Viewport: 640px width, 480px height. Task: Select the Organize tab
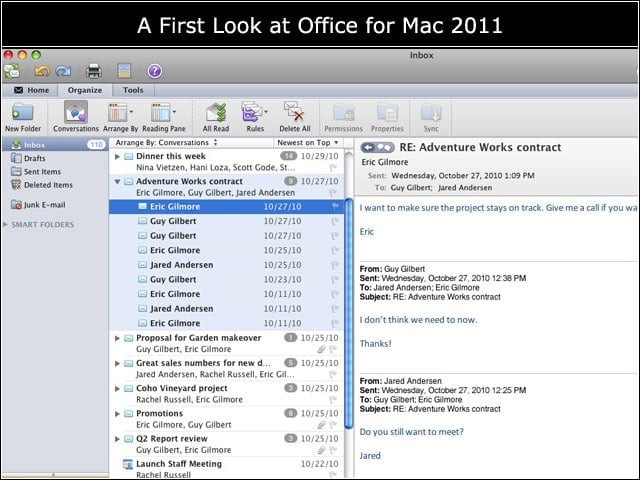[x=85, y=90]
